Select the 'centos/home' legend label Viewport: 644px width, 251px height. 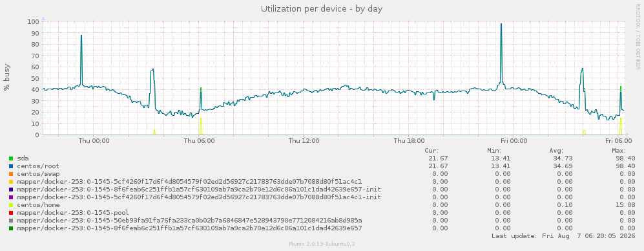[x=38, y=205]
